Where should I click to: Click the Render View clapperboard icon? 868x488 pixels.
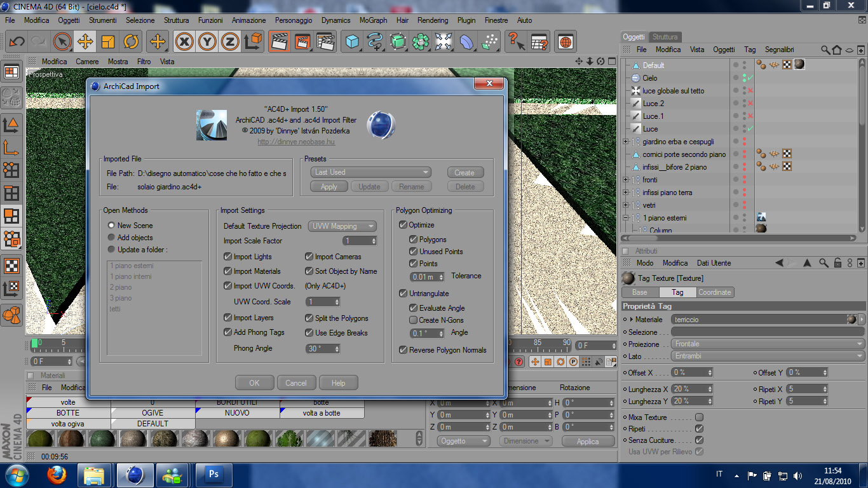278,42
